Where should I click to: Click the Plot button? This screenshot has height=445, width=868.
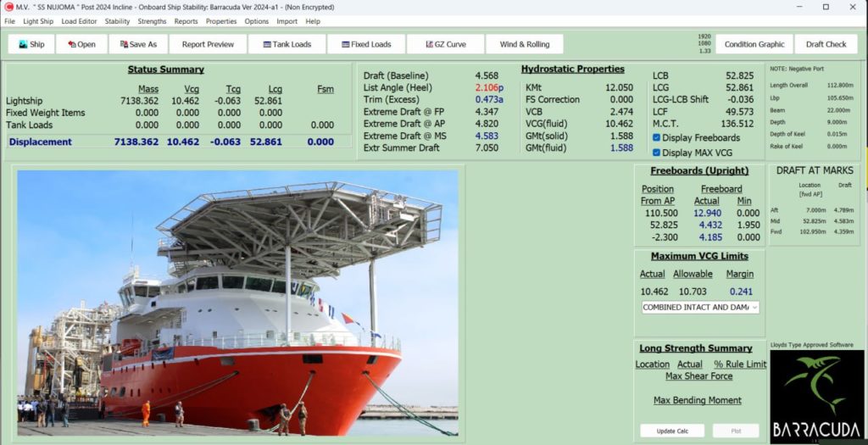pos(736,431)
